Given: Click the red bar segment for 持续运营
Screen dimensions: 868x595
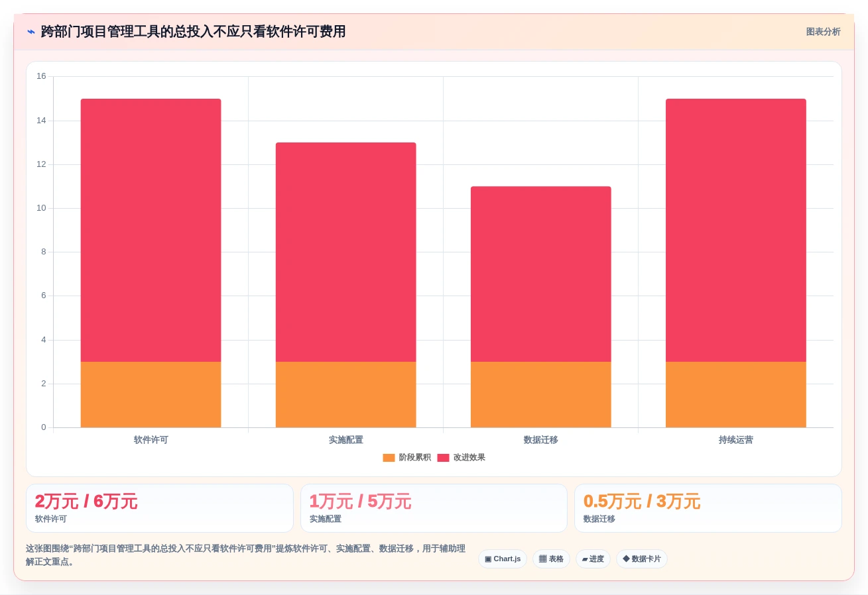Looking at the screenshot, I should click(735, 231).
